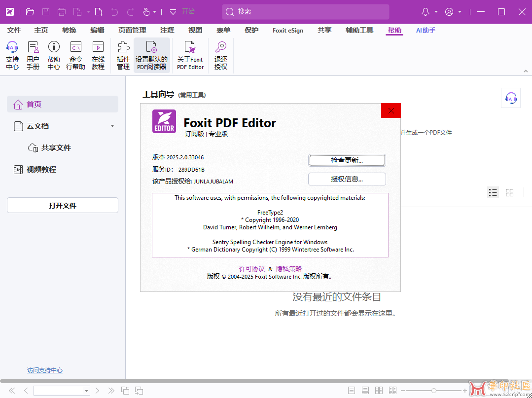Viewport: 532px width, 398px height.
Task: Click the Help Center (帮助中心) icon
Action: [54, 55]
